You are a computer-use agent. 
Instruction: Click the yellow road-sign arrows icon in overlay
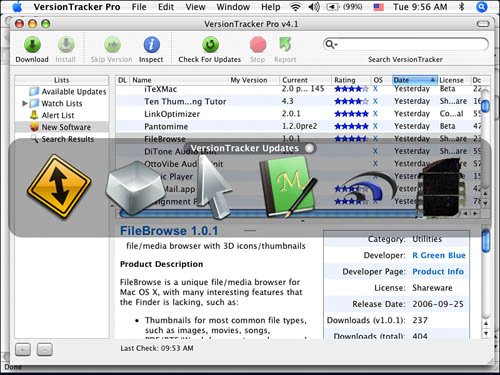tap(59, 186)
